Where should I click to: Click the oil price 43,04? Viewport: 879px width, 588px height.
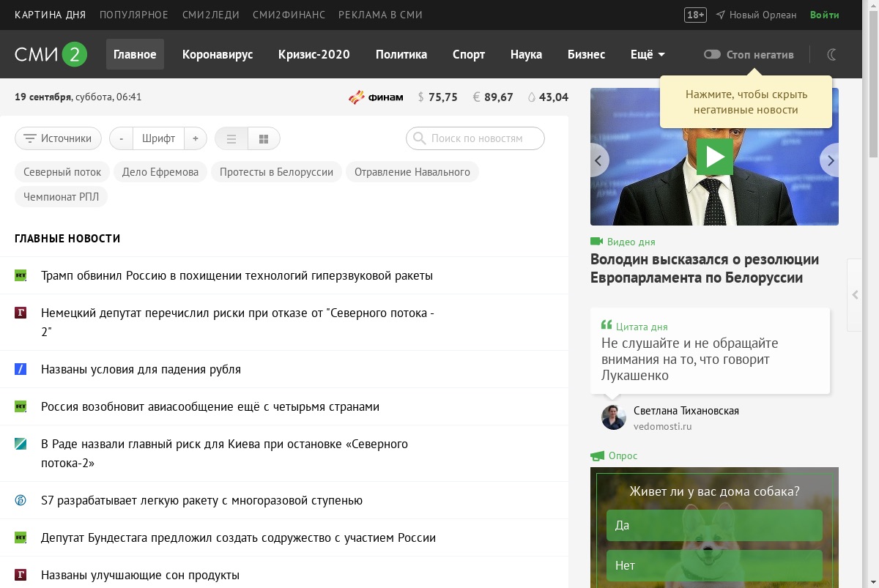(x=548, y=97)
